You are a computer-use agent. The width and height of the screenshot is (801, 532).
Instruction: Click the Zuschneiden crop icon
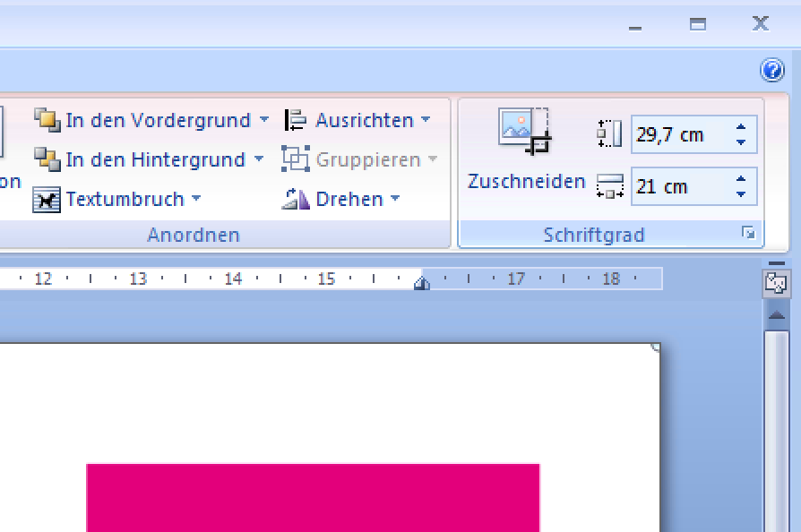click(x=525, y=131)
